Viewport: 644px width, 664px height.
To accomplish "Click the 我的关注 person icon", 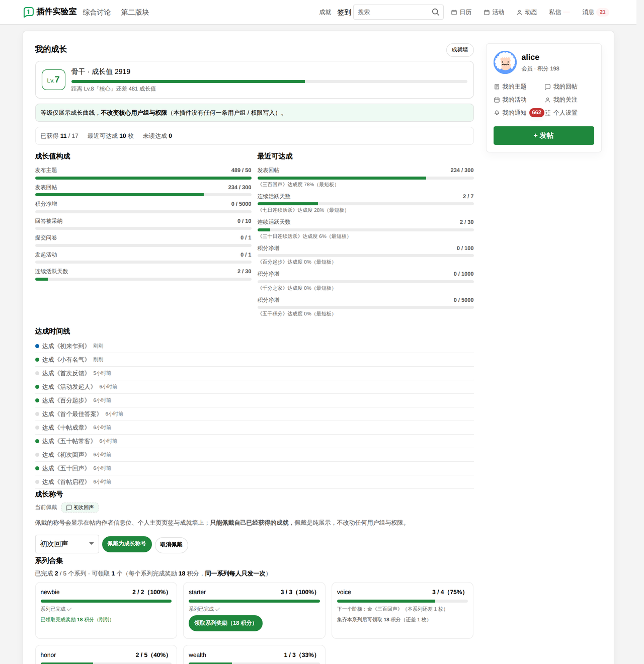I will (548, 100).
